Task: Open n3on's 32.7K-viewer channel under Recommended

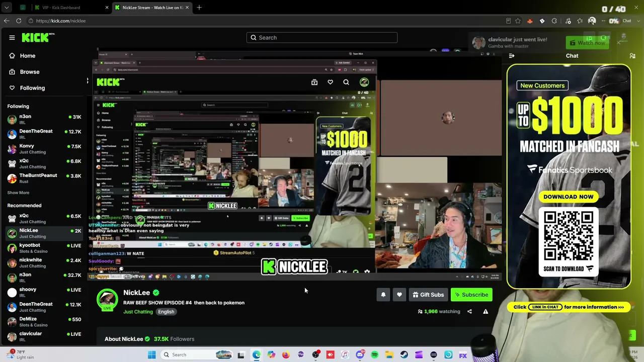Action: (x=44, y=278)
